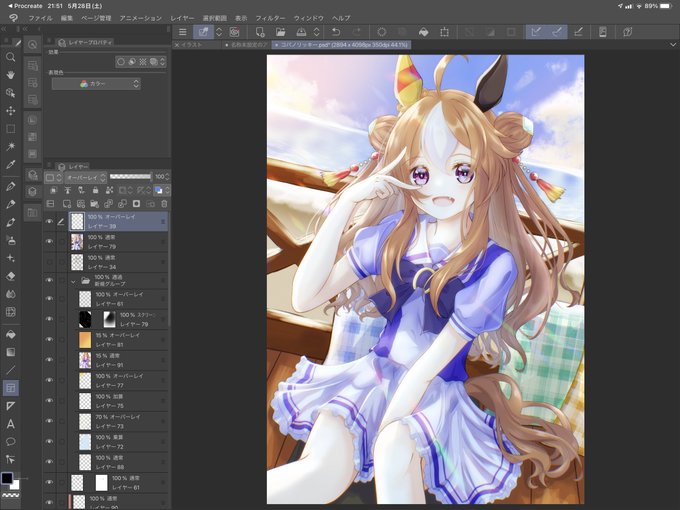Hide the normal layer 79 eye
Viewport: 680px width, 510px height.
pyautogui.click(x=49, y=242)
